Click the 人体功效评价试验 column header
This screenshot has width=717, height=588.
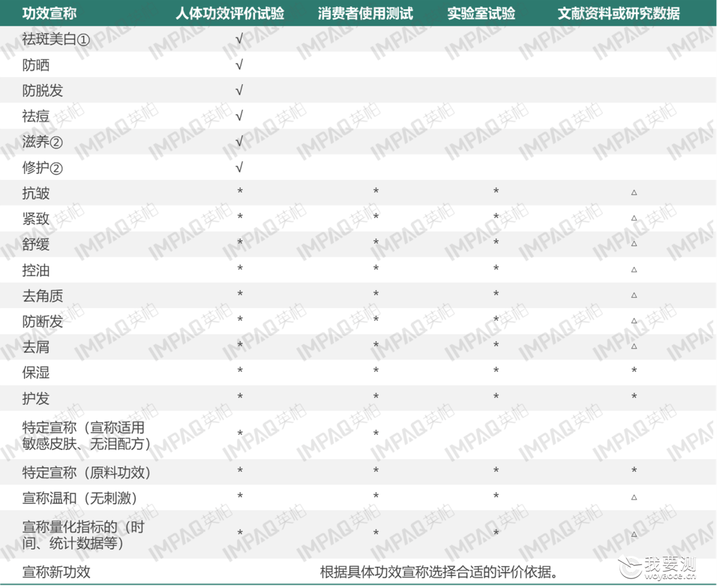pyautogui.click(x=230, y=13)
